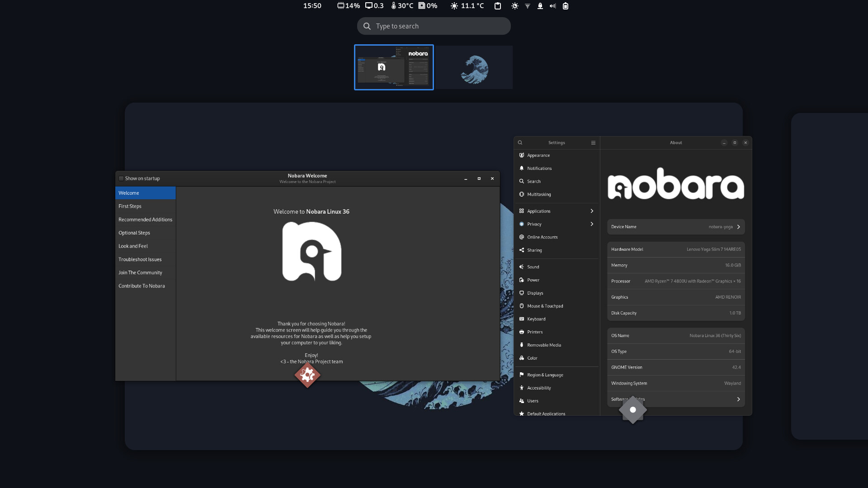
Task: Click the clock showing 15:50
Action: point(312,6)
